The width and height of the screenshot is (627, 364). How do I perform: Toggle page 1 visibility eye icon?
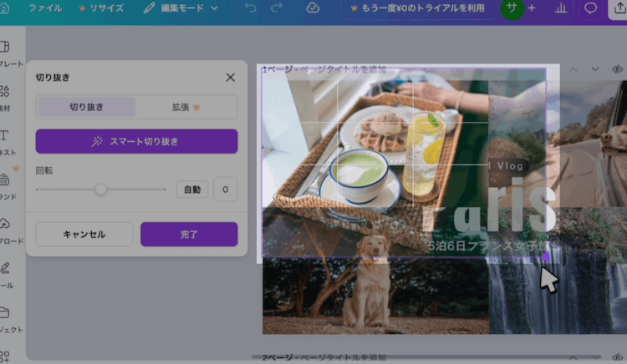[618, 69]
